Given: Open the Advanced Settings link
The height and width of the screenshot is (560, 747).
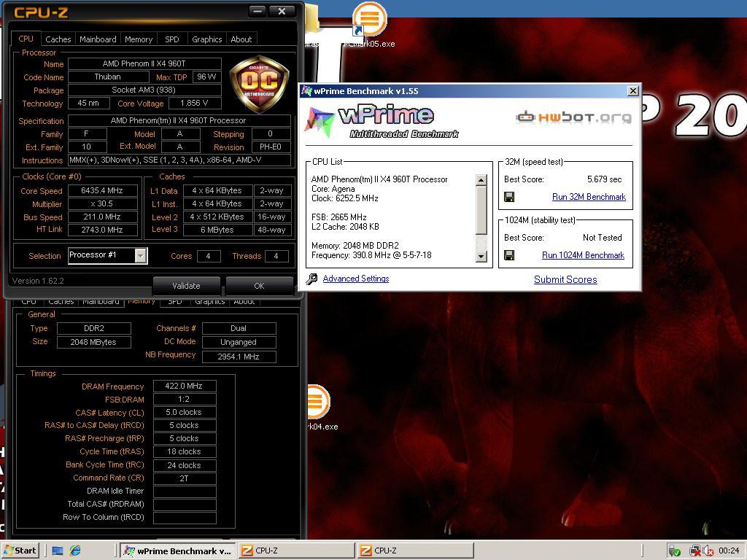Looking at the screenshot, I should [x=356, y=279].
